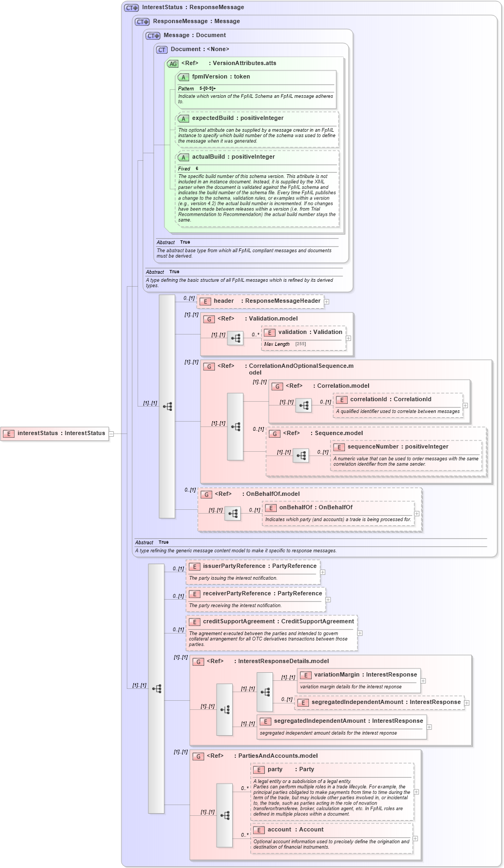Click the sequence compositor inside OnBehalfOf.model

coord(233,514)
